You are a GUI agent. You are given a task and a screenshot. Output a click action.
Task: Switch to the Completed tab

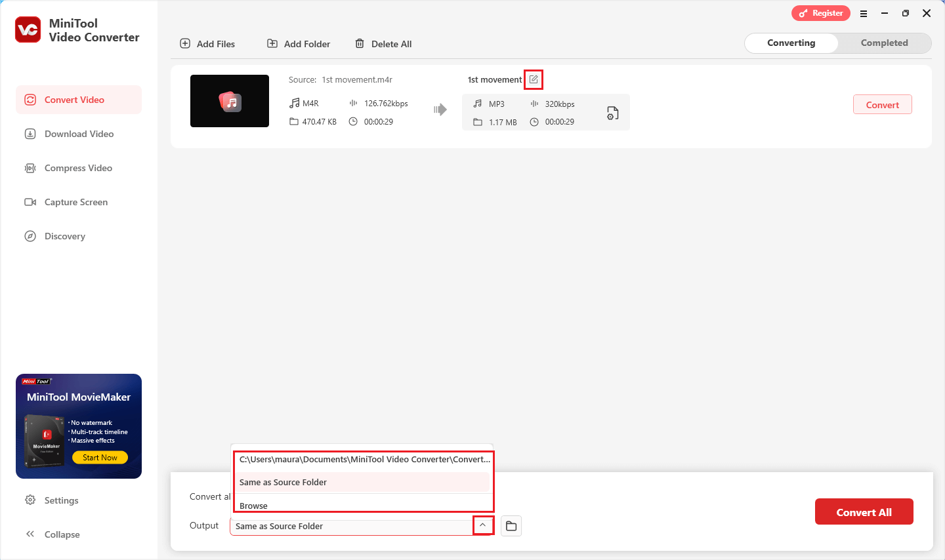tap(884, 43)
